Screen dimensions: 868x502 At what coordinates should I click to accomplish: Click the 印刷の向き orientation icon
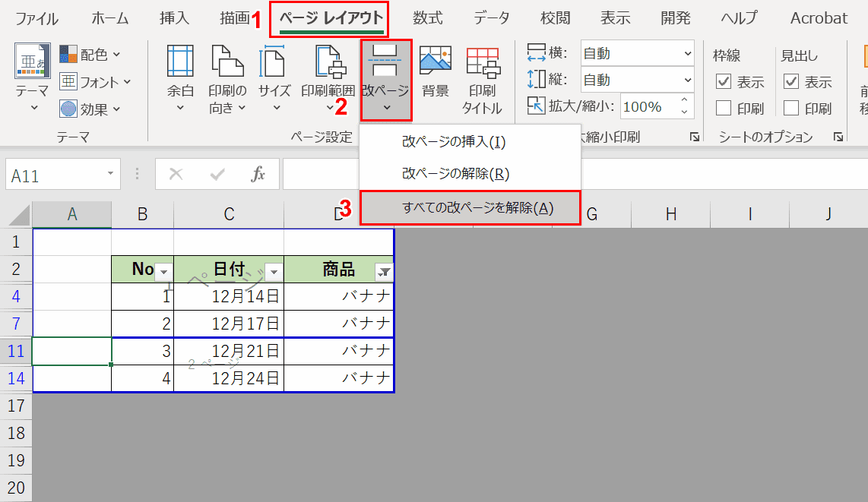227,61
